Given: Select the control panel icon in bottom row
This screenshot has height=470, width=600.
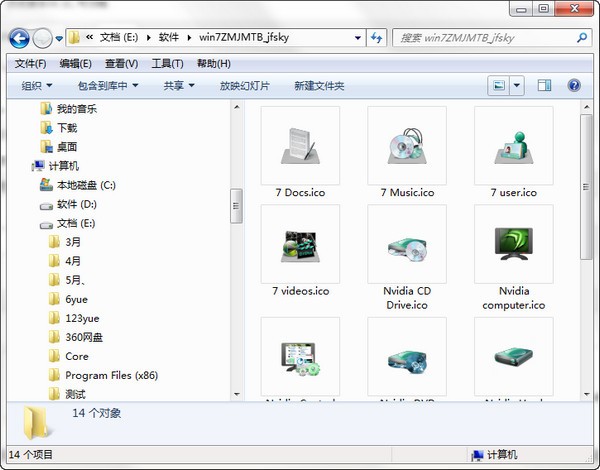Looking at the screenshot, I should [x=300, y=356].
